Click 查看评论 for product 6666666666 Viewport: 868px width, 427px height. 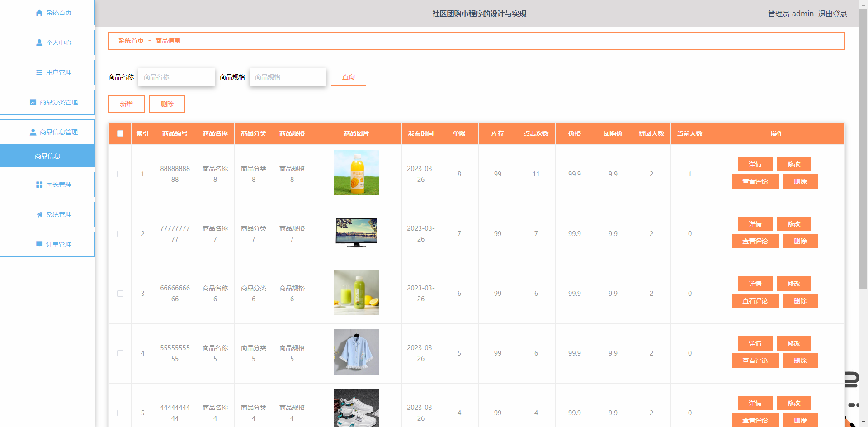pos(755,301)
